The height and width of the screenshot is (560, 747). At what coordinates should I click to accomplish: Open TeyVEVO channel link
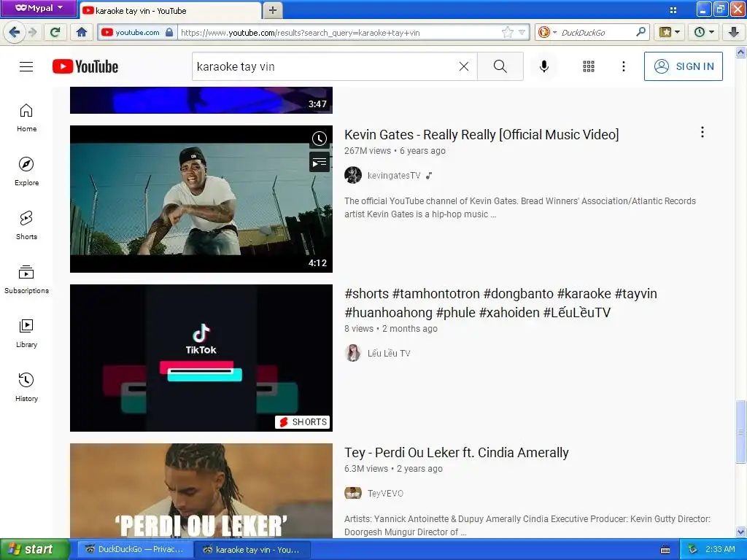pyautogui.click(x=385, y=494)
